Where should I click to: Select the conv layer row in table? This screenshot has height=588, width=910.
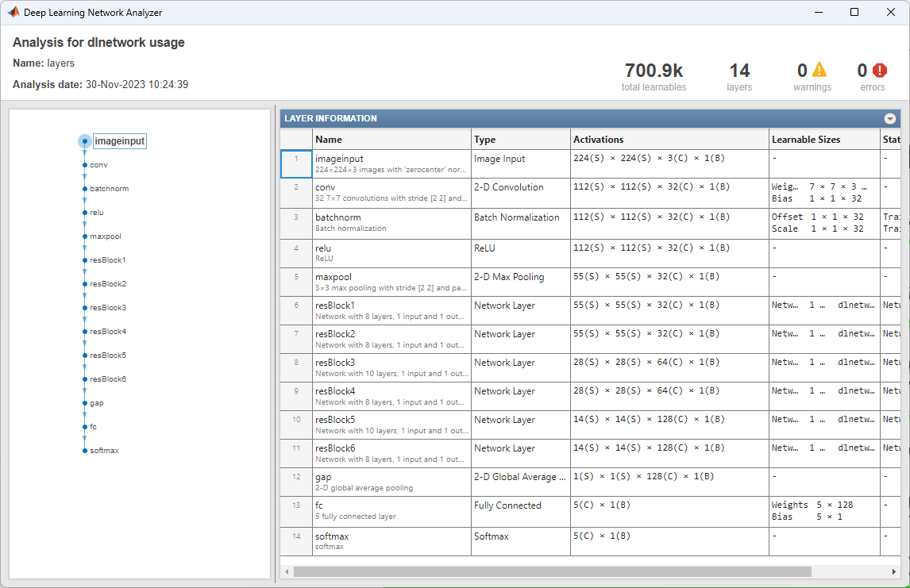point(391,193)
